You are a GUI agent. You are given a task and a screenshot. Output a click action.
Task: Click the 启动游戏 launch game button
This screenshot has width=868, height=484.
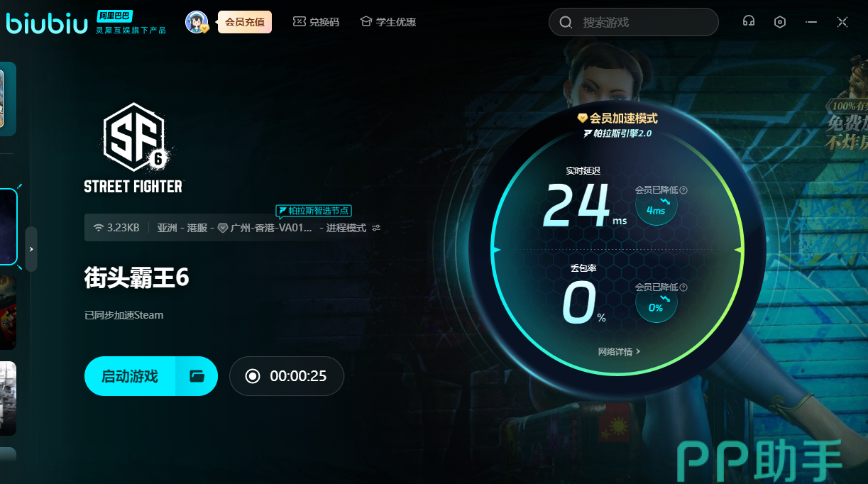[130, 376]
